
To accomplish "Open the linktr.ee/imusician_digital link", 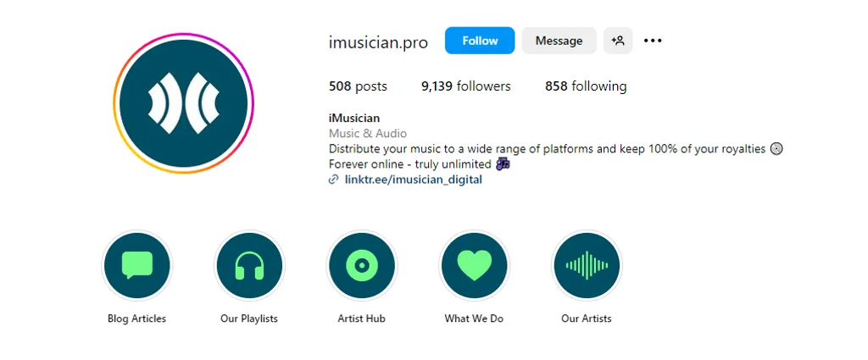I will tap(413, 180).
